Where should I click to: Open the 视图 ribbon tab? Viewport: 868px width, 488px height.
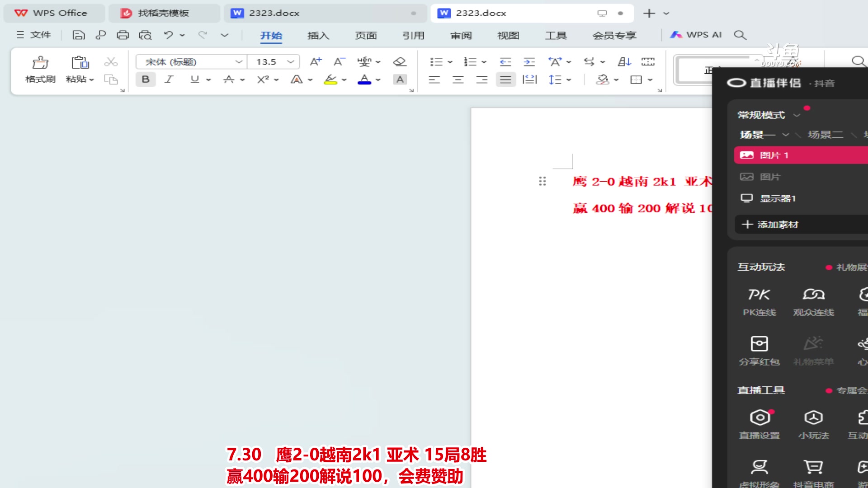coord(508,35)
